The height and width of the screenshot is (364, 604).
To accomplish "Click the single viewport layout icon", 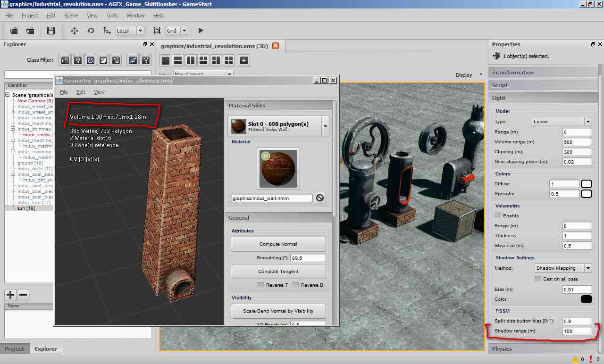I will click(x=166, y=60).
